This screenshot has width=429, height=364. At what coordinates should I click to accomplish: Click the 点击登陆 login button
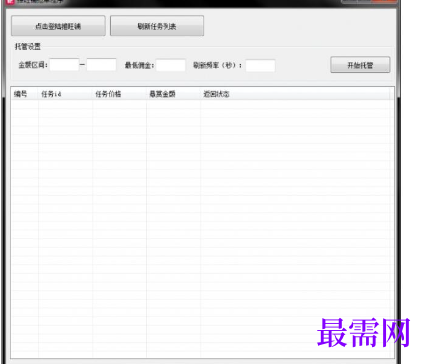(58, 26)
